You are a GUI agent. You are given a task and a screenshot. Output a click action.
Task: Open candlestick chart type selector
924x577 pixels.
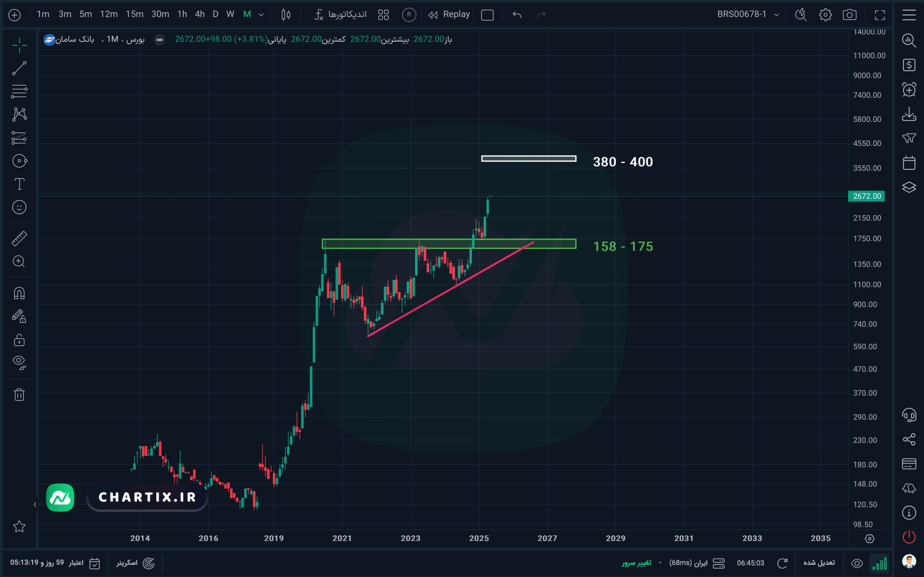pos(286,15)
